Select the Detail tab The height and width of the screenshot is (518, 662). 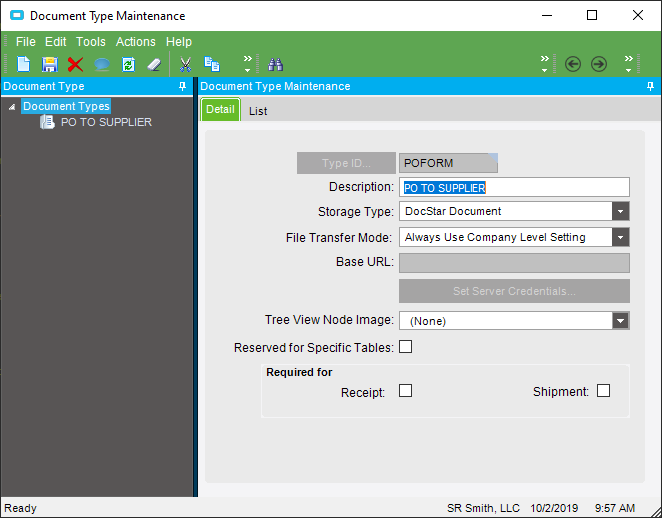(x=220, y=109)
